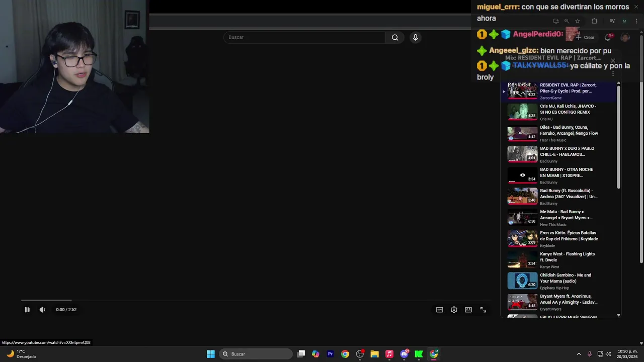Click the RESIDENT EVIL RAP thumbnail
Viewport: 644px width, 362px height.
pos(522,91)
